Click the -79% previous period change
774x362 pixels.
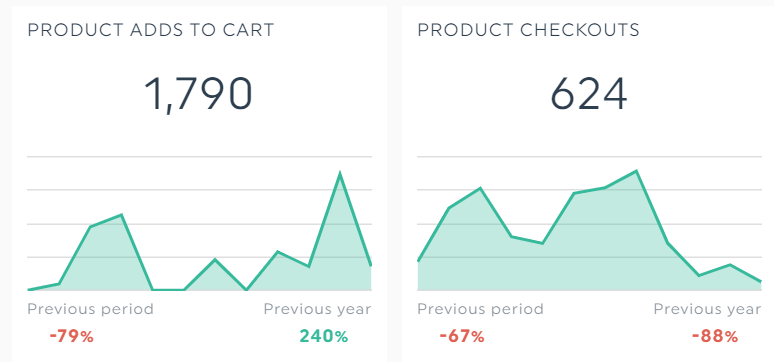pyautogui.click(x=72, y=337)
